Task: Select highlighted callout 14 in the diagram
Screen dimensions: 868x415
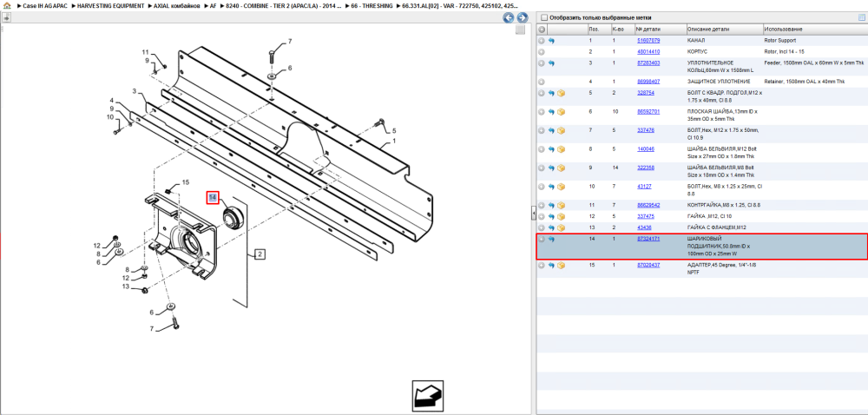Action: point(213,198)
